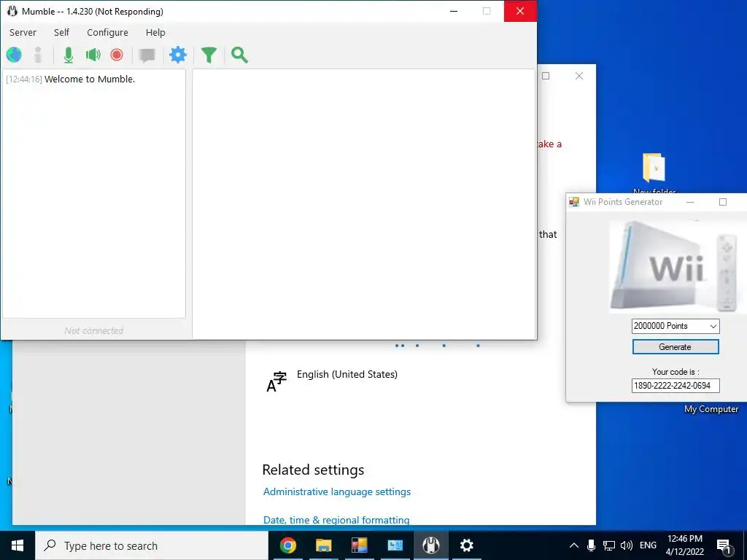Screen dimensions: 747x560
Task: Show hidden system tray icons
Action: (x=574, y=545)
